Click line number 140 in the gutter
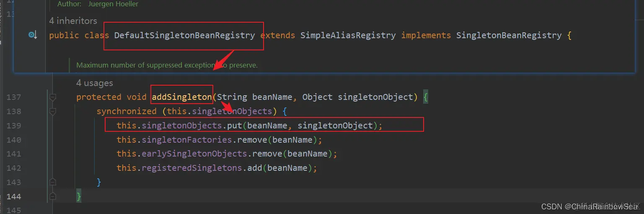644x214 pixels. coord(14,140)
